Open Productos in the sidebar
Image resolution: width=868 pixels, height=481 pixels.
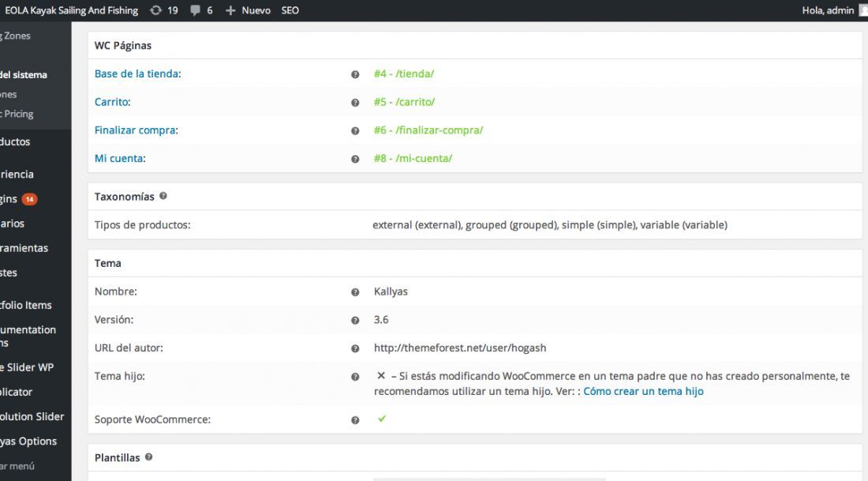pos(16,142)
